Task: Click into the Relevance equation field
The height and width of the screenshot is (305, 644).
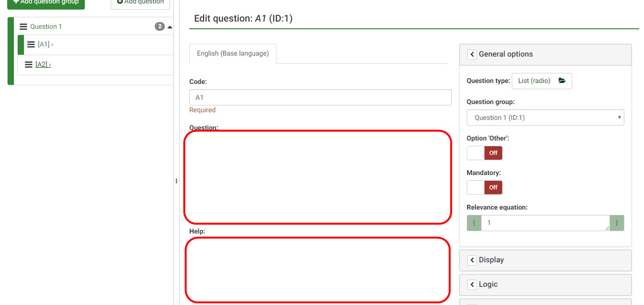Action: coord(545,223)
